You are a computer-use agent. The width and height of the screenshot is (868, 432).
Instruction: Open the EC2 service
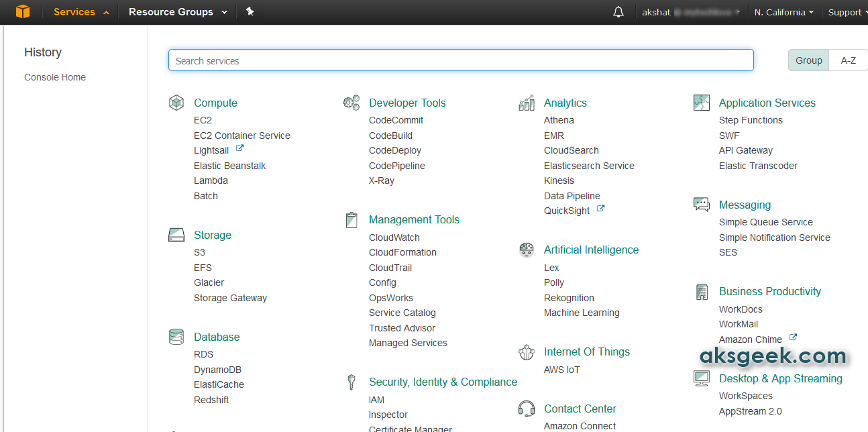pyautogui.click(x=203, y=120)
